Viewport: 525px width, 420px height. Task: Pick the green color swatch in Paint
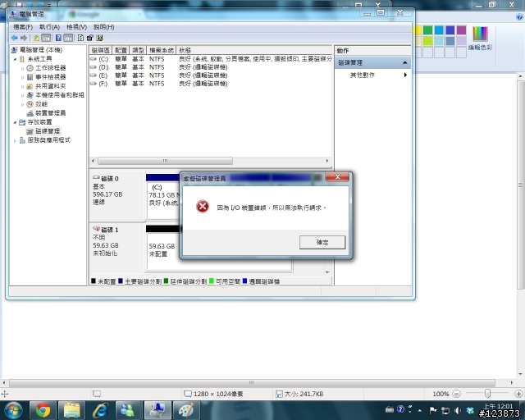click(428, 30)
